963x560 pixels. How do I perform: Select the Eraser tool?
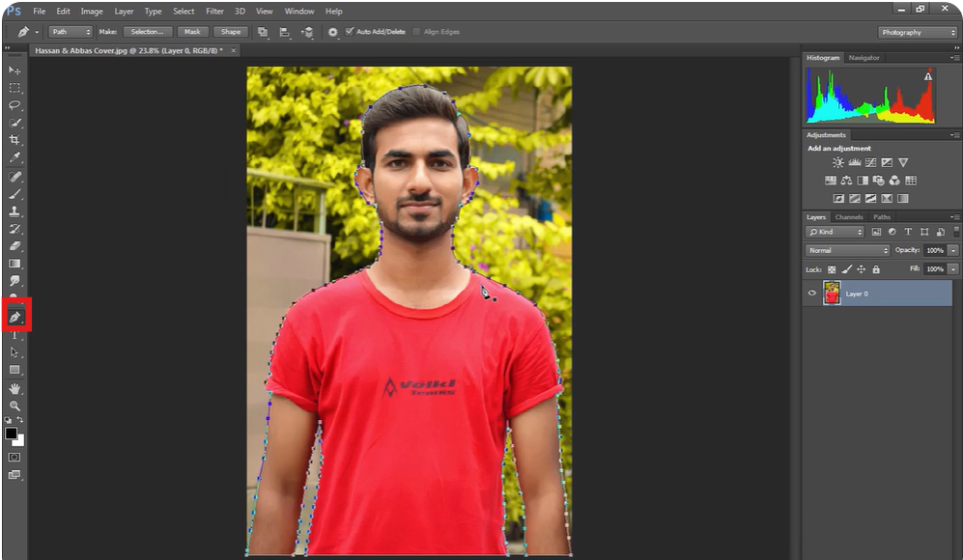point(14,245)
